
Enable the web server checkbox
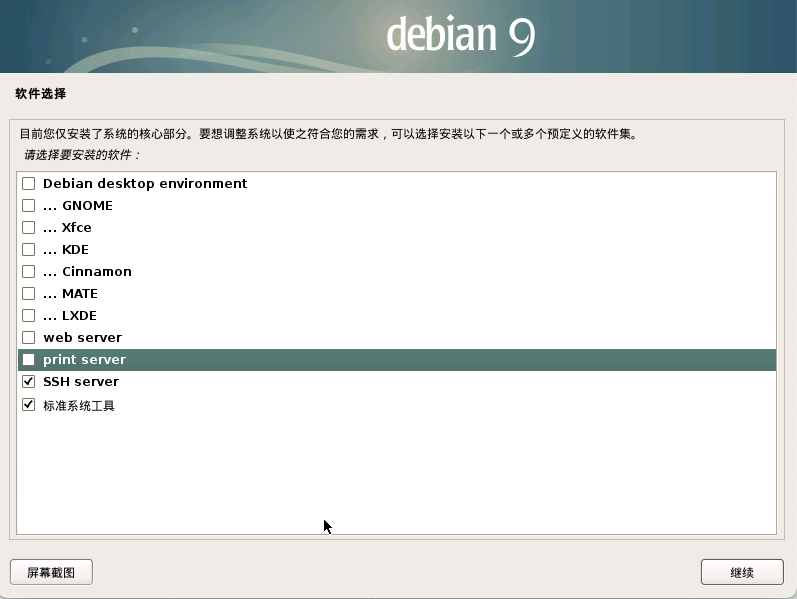pyautogui.click(x=28, y=338)
